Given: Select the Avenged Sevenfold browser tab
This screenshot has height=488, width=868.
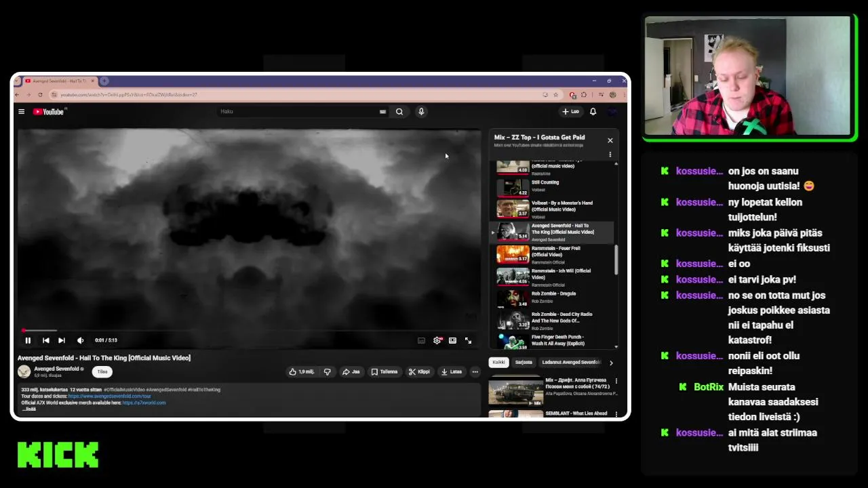Looking at the screenshot, I should tap(60, 81).
